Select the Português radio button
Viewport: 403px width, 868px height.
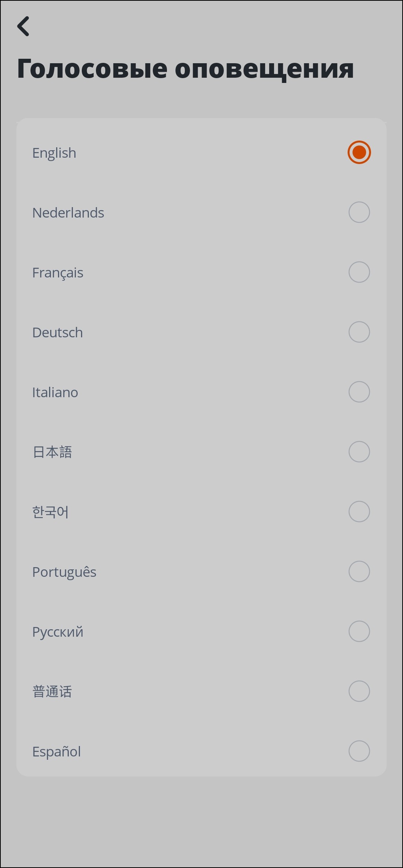point(359,572)
